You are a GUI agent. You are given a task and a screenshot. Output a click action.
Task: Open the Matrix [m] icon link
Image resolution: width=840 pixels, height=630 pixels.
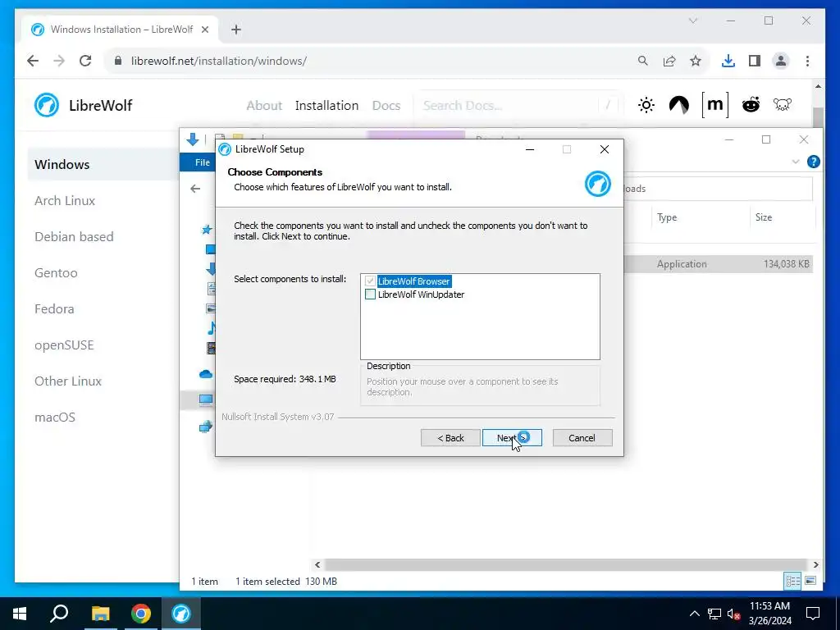point(715,104)
